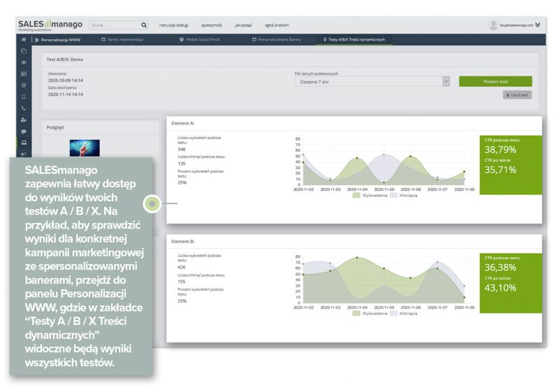Click the Filtr danych podstawowych label

[x=317, y=74]
